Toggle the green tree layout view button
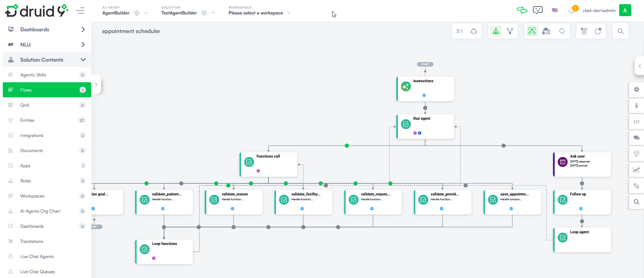The image size is (644, 278). 496,31
